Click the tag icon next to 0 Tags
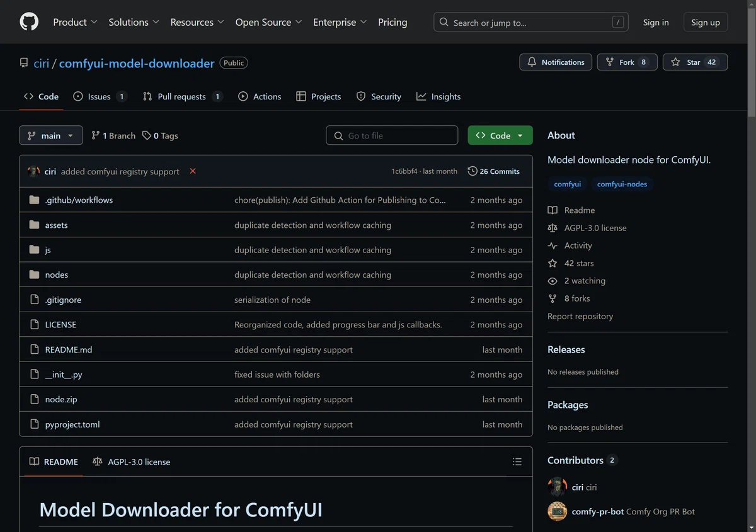 147,135
